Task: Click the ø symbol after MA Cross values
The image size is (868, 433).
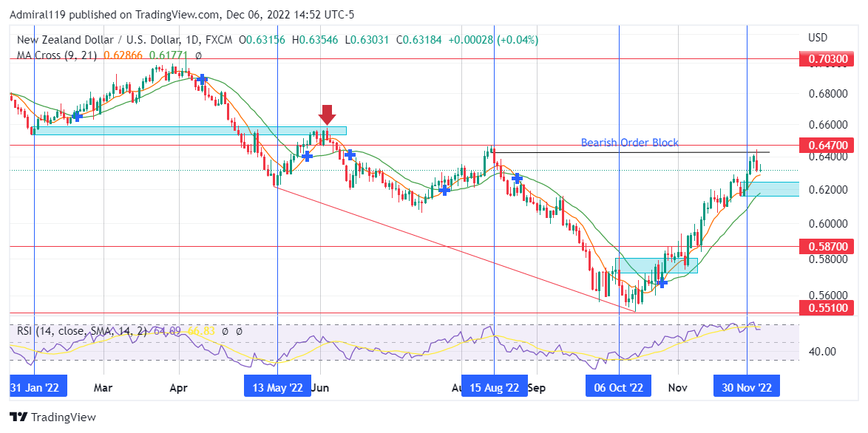Action: 199,55
